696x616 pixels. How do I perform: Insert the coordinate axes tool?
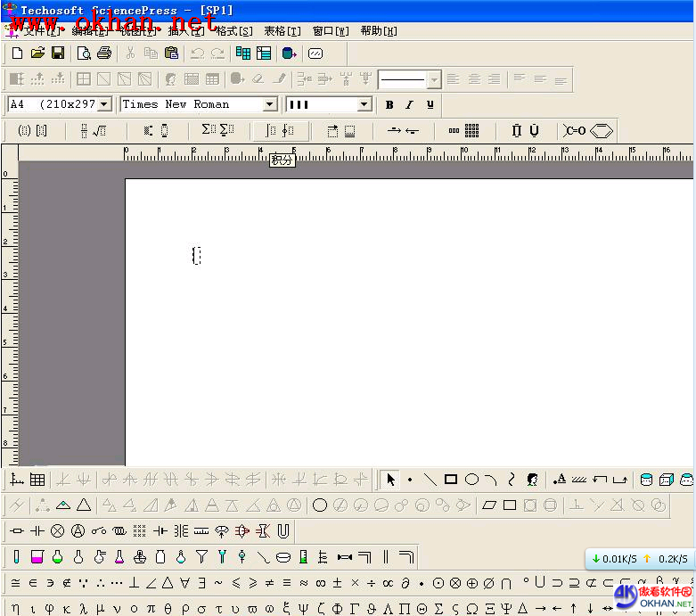[17, 480]
